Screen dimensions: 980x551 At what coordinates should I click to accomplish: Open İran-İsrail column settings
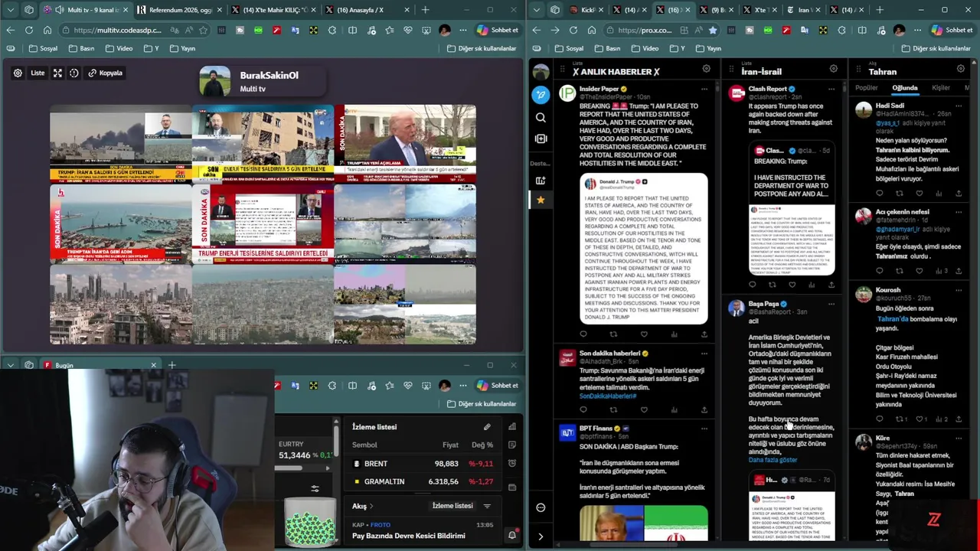click(x=833, y=69)
